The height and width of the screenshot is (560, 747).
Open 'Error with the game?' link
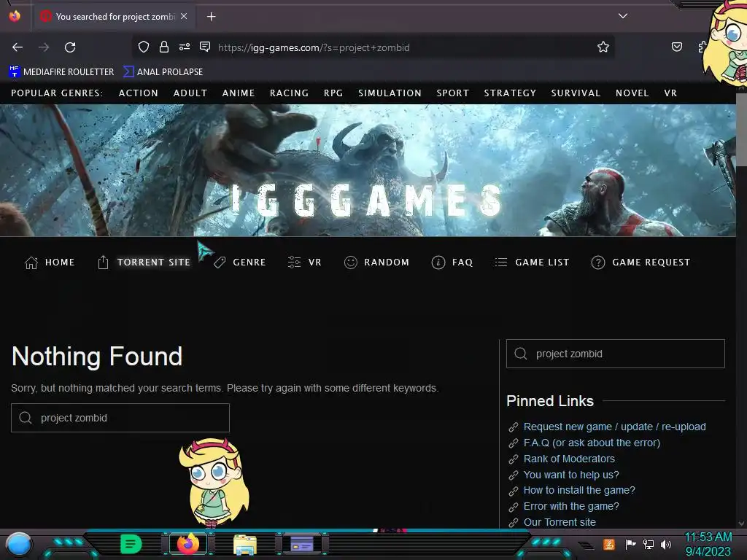click(571, 506)
